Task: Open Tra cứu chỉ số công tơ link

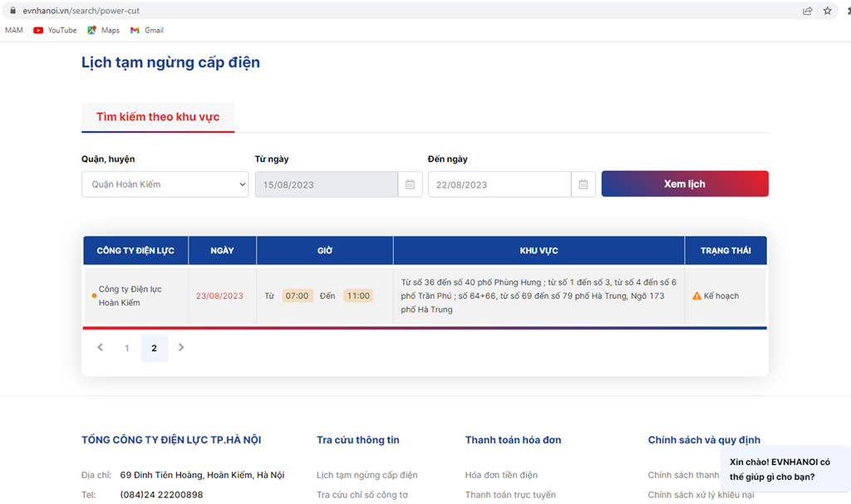Action: [x=362, y=495]
